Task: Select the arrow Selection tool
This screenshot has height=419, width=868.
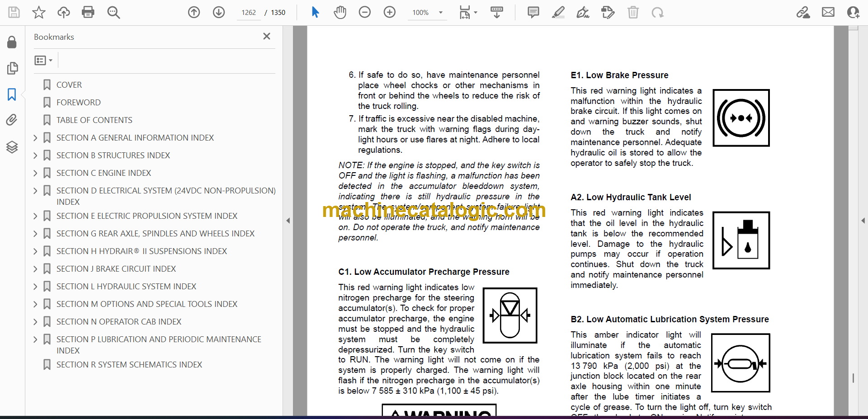Action: (x=315, y=12)
